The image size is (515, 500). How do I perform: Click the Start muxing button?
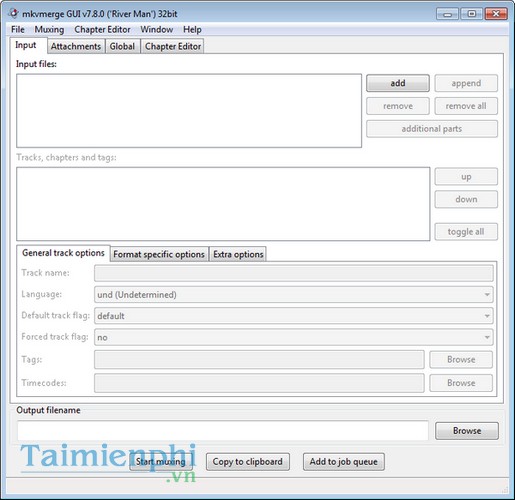tap(161, 462)
